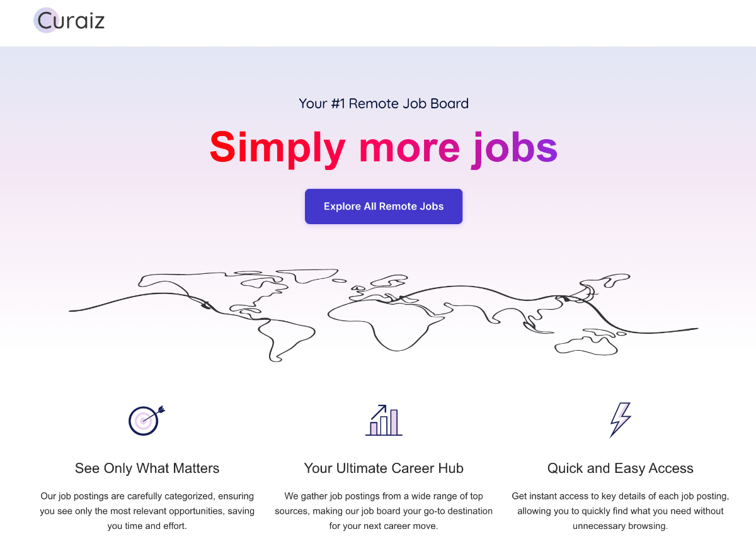Click the word jobs in the gradient headline
This screenshot has height=556, width=756.
(x=515, y=148)
